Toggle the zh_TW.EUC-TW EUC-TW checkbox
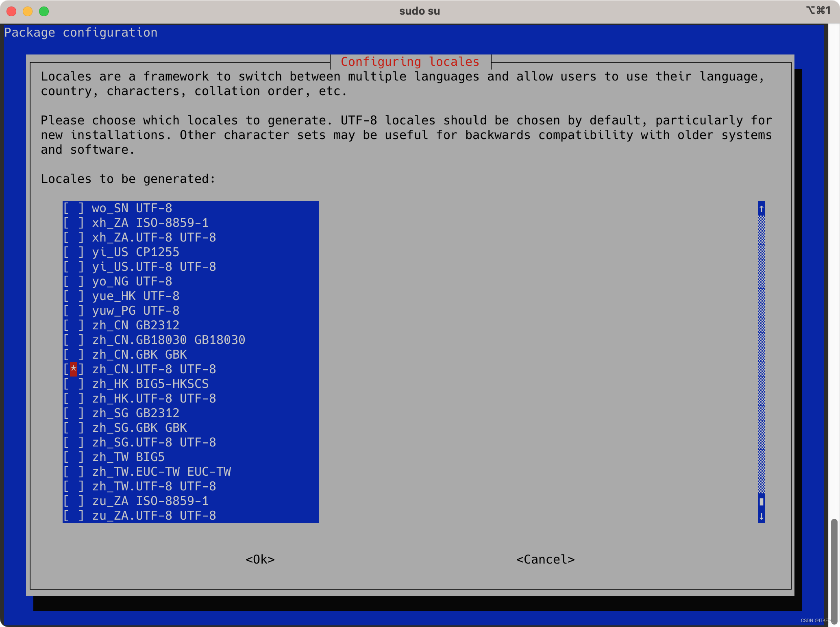The width and height of the screenshot is (840, 627). (74, 472)
